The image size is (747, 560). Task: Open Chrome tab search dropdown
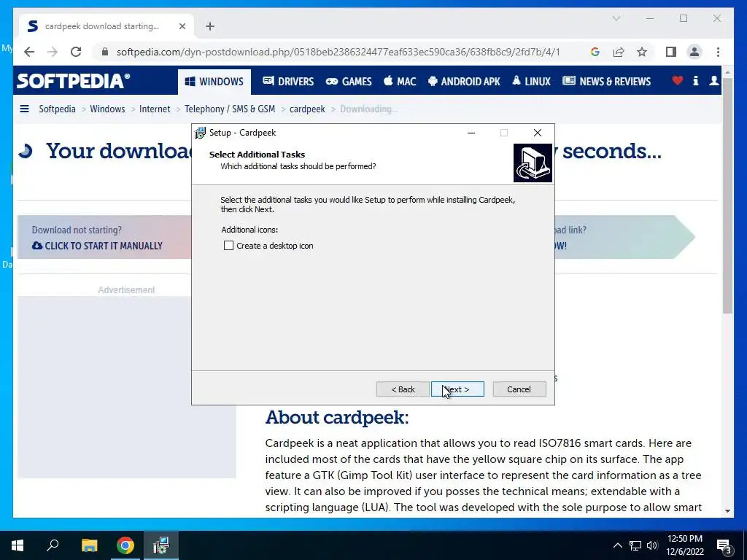click(616, 18)
